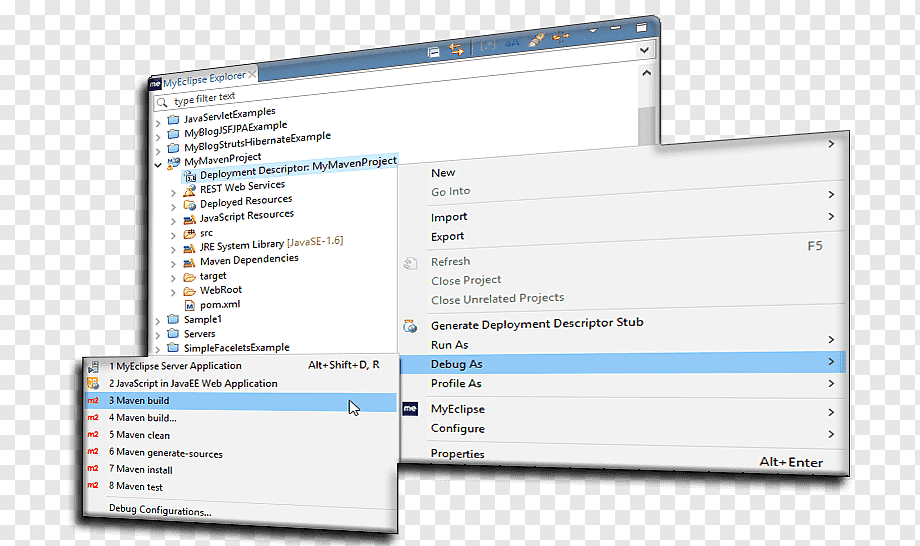Image resolution: width=920 pixels, height=546 pixels.
Task: Close the MyEclipse Explorer tab
Action: [252, 74]
